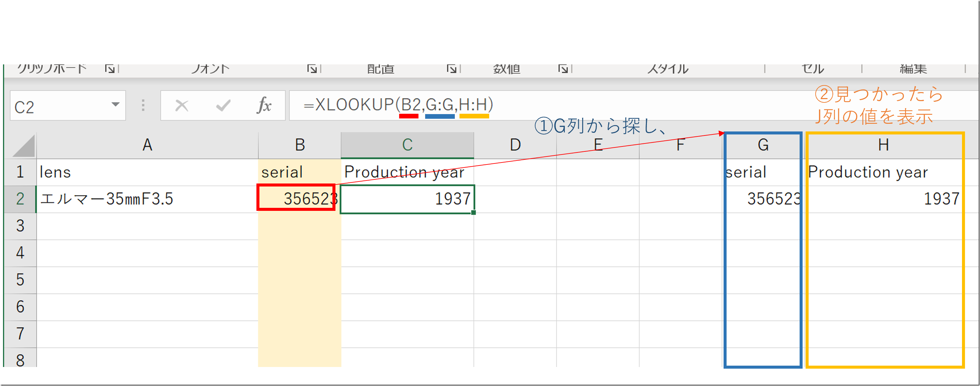Open the Alignment group dialog launcher

[x=451, y=68]
